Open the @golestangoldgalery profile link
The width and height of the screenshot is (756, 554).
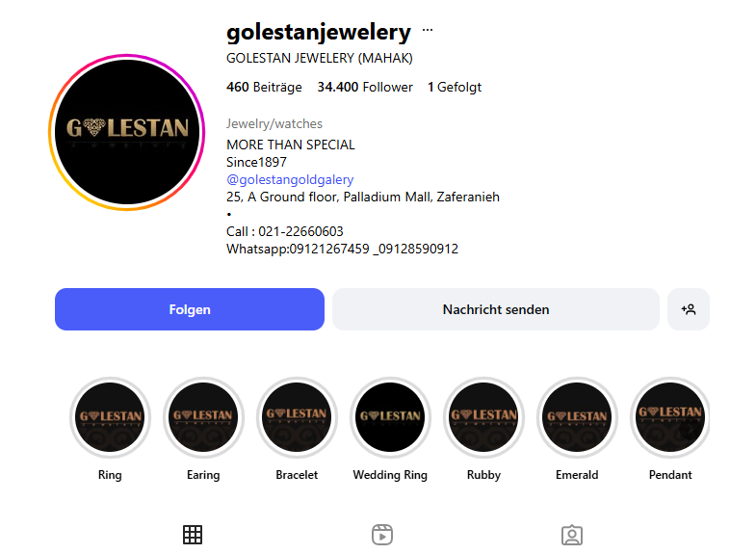pyautogui.click(x=290, y=179)
